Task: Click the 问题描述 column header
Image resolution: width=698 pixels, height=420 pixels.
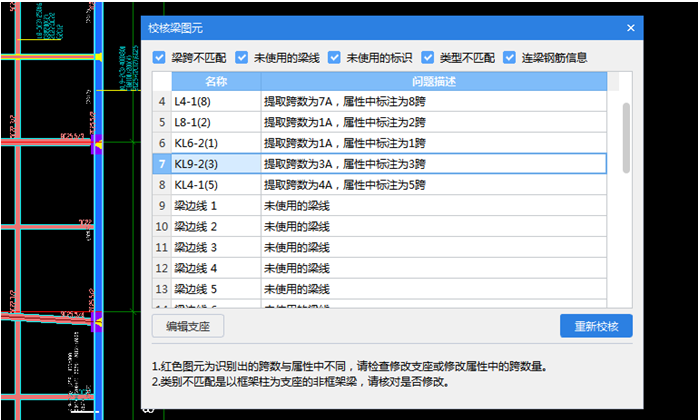Action: [x=434, y=82]
